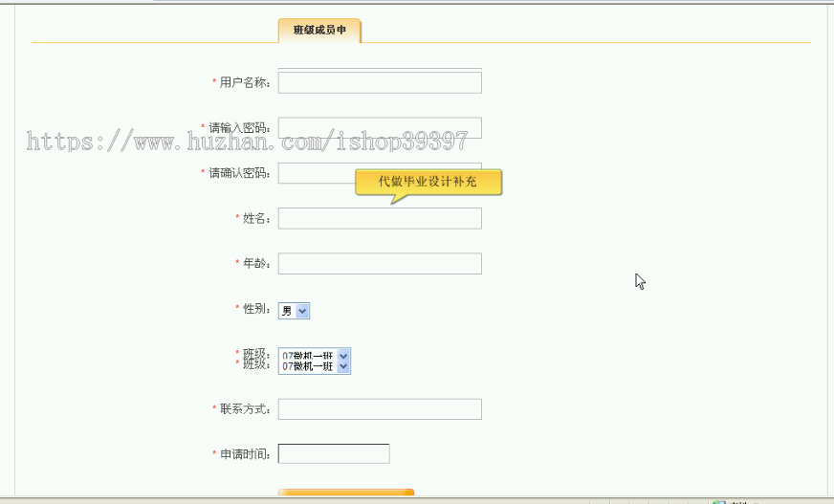834x504 pixels.
Task: Focus the 申请时间 date field
Action: pyautogui.click(x=334, y=454)
